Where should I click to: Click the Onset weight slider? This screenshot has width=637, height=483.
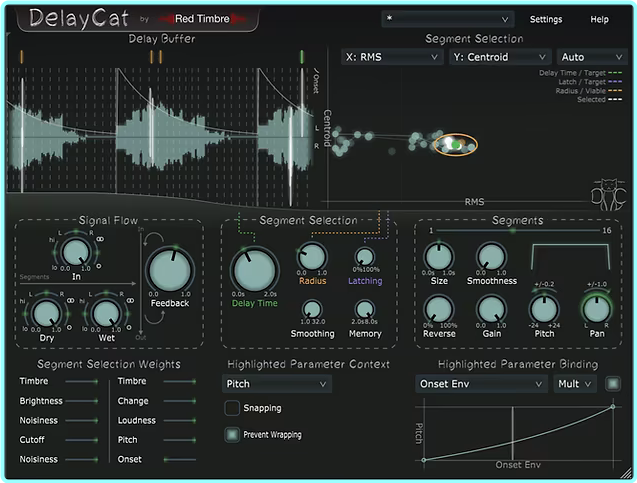[x=180, y=459]
